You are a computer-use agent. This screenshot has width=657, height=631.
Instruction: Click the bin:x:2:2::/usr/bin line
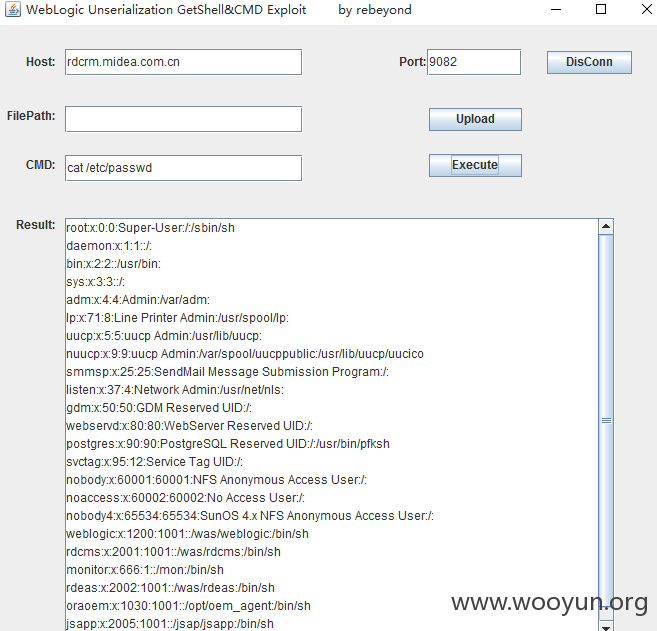coord(114,264)
